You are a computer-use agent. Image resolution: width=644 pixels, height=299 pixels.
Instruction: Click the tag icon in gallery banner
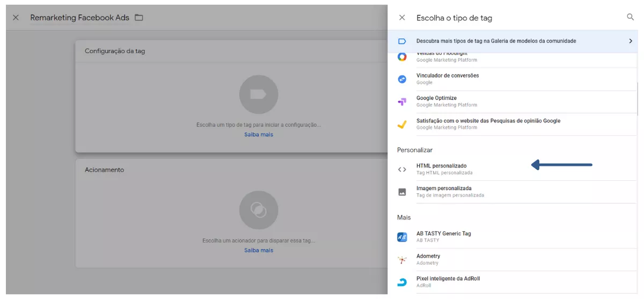point(402,41)
